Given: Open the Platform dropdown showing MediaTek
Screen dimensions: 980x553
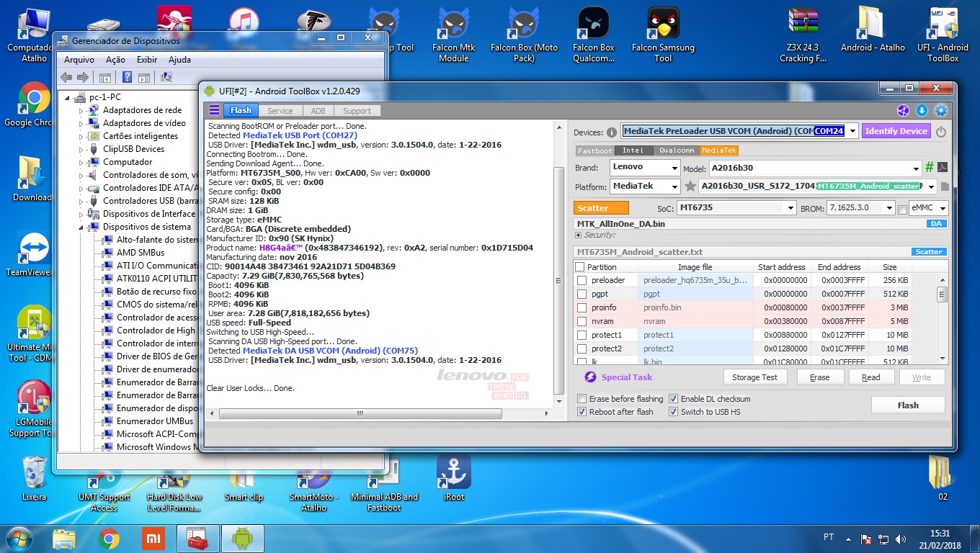Looking at the screenshot, I should point(674,186).
